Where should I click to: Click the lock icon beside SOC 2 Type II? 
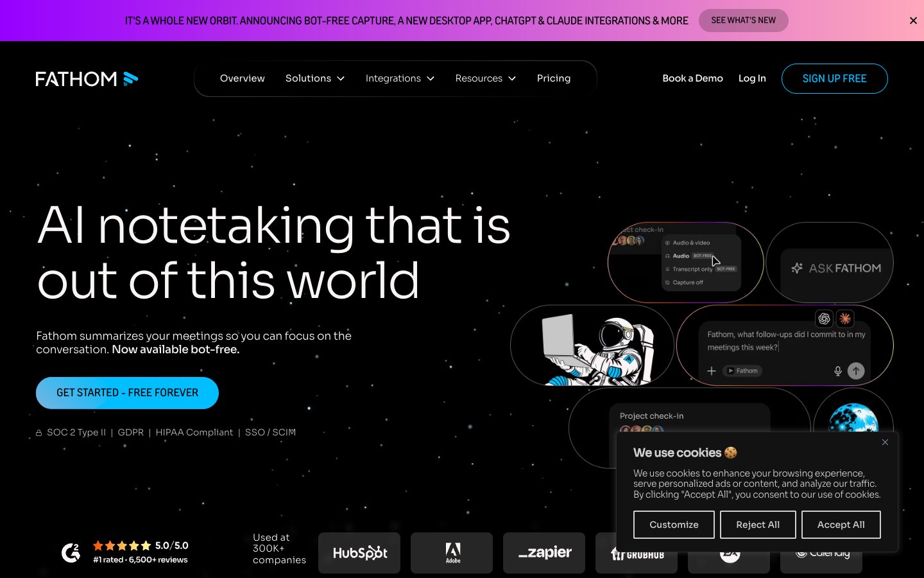pos(39,433)
